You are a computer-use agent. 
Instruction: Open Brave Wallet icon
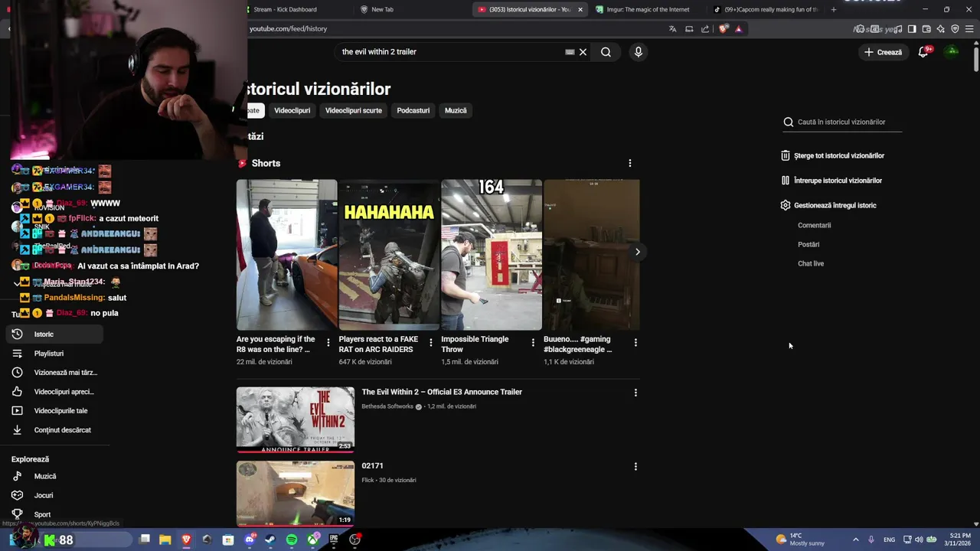click(x=926, y=29)
